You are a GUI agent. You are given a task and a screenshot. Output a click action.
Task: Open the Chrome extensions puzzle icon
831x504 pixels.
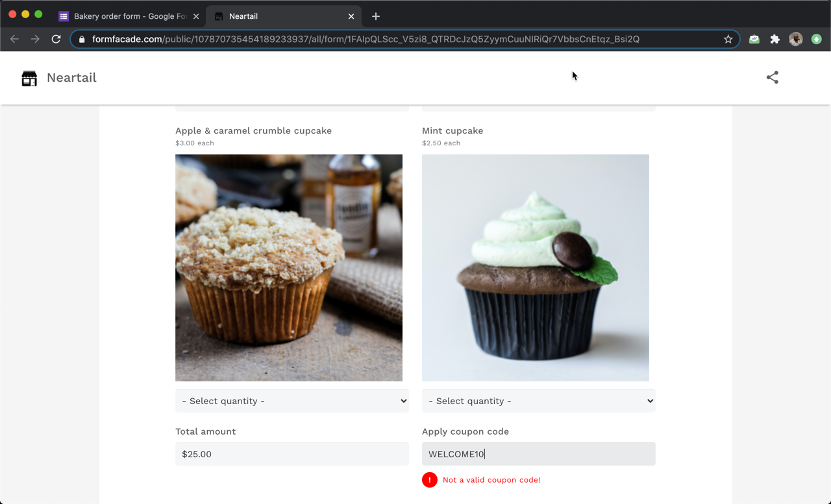(x=775, y=39)
